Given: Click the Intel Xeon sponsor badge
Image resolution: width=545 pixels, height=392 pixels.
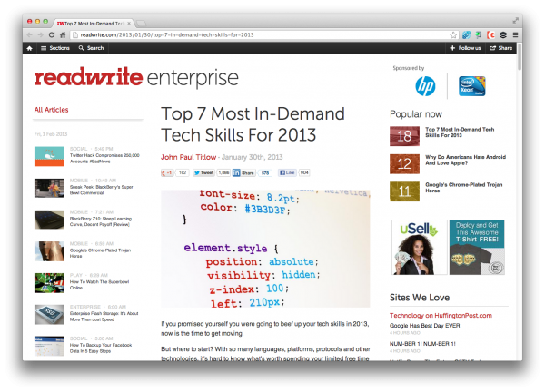Looking at the screenshot, I should point(472,86).
